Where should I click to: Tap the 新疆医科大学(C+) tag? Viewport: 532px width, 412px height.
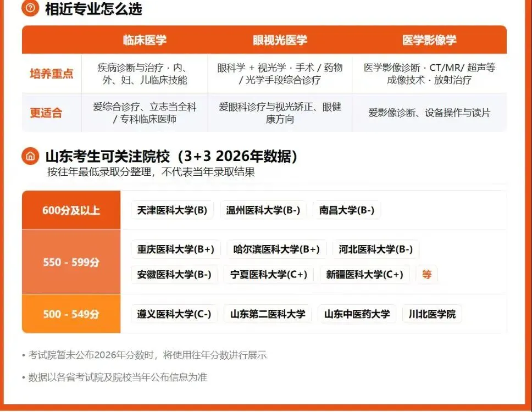pos(365,274)
